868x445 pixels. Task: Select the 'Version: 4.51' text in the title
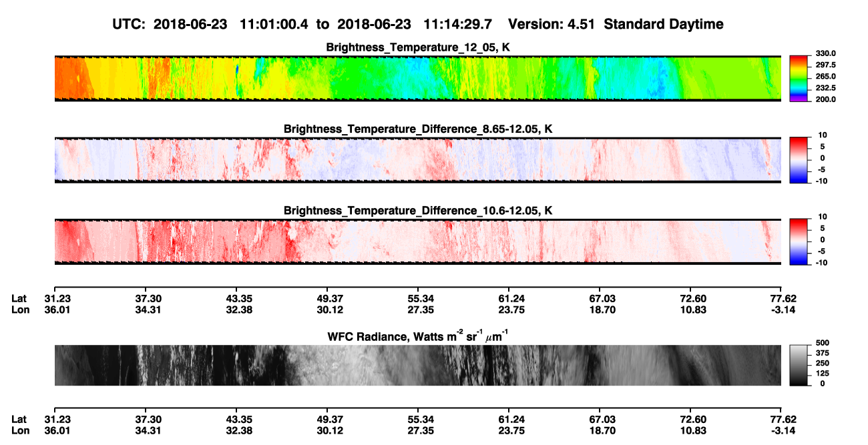(552, 24)
